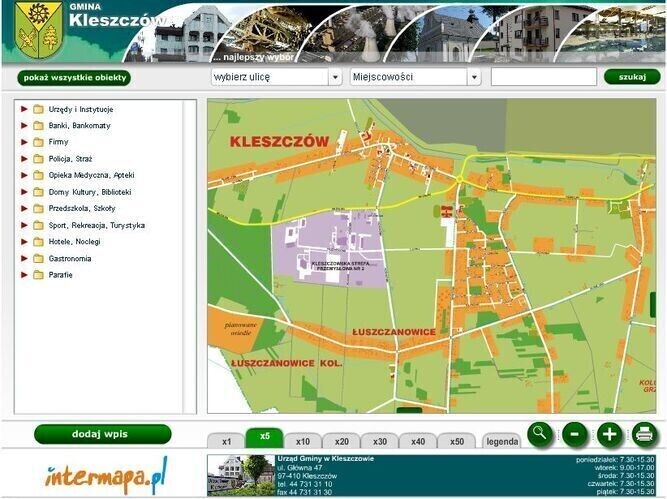667x499 pixels.
Task: Click the ŁUSZCZANOWICE KOL. map label
Action: coord(286,363)
